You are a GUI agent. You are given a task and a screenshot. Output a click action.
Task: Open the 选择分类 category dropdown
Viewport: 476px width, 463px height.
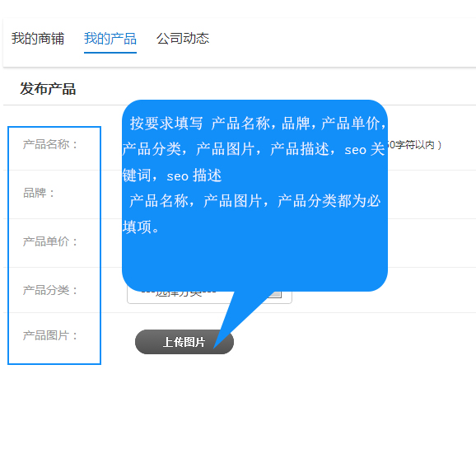tap(209, 297)
